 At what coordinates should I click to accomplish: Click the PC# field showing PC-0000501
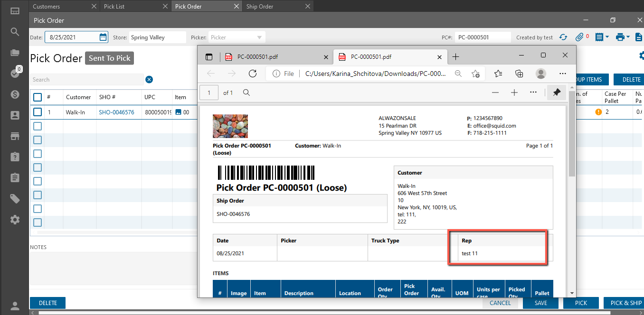[483, 37]
